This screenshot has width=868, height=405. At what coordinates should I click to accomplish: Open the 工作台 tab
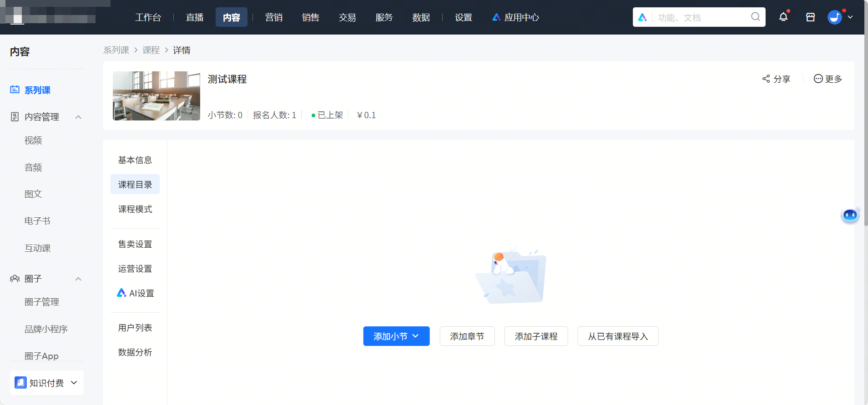pyautogui.click(x=148, y=17)
